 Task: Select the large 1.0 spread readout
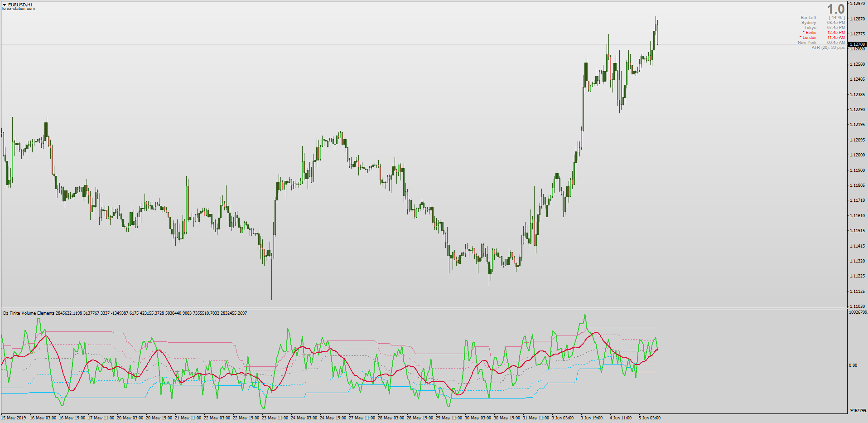coord(836,9)
